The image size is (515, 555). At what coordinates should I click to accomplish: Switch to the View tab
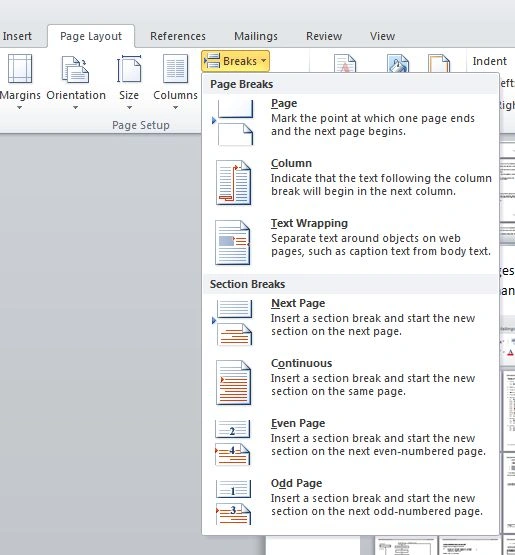point(382,36)
